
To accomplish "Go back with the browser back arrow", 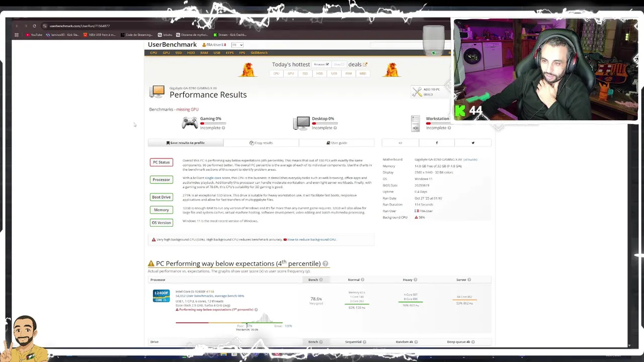I will (x=17, y=26).
